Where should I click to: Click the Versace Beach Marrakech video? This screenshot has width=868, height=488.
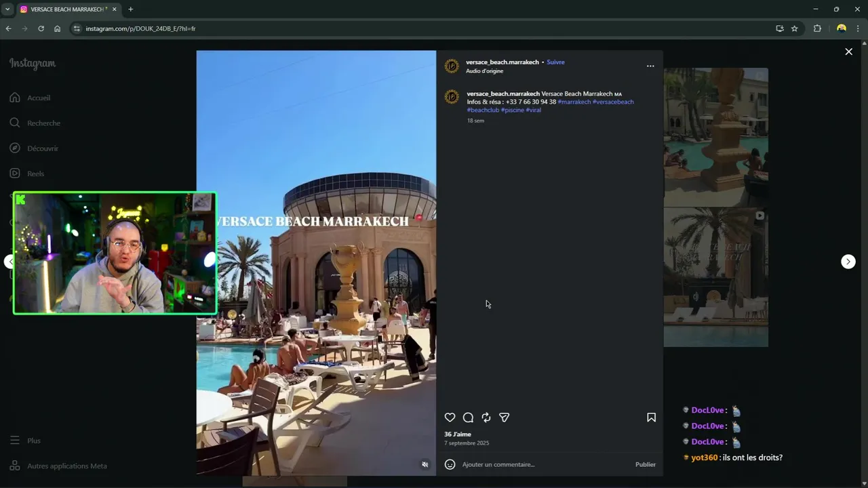coord(316,263)
